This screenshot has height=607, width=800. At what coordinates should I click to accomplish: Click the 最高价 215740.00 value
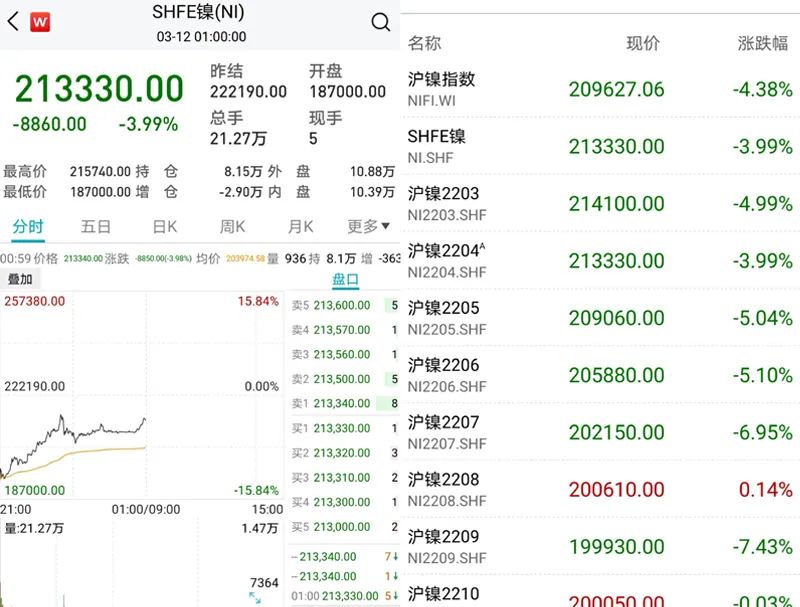101,171
